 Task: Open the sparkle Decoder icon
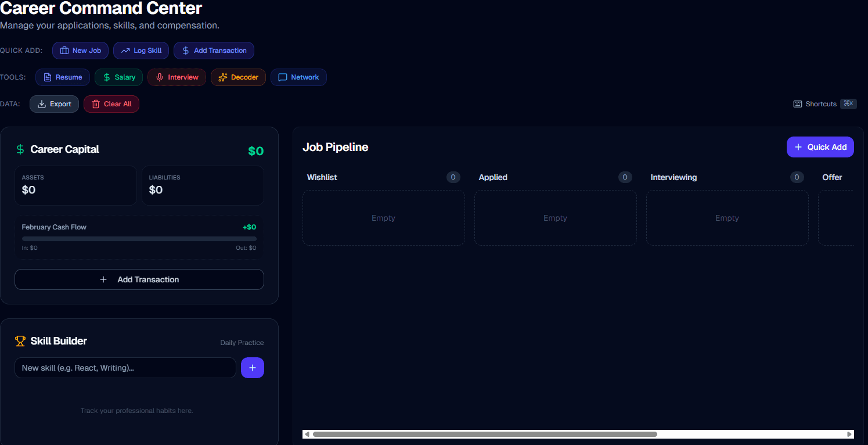(223, 77)
